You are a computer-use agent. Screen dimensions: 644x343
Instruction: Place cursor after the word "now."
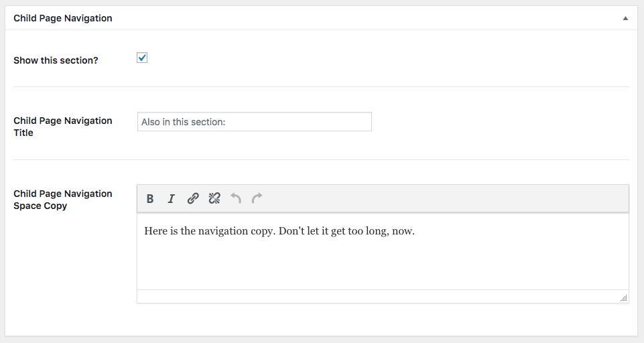415,231
